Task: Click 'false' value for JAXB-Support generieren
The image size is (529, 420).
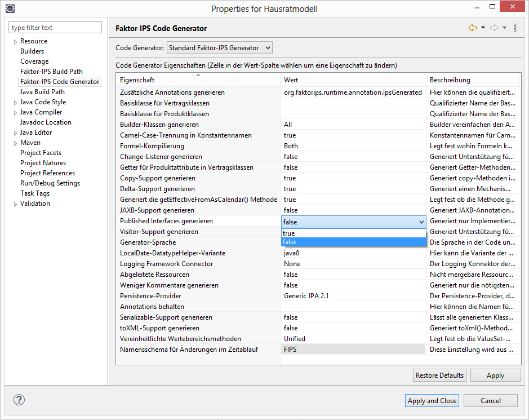Action: pyautogui.click(x=291, y=210)
